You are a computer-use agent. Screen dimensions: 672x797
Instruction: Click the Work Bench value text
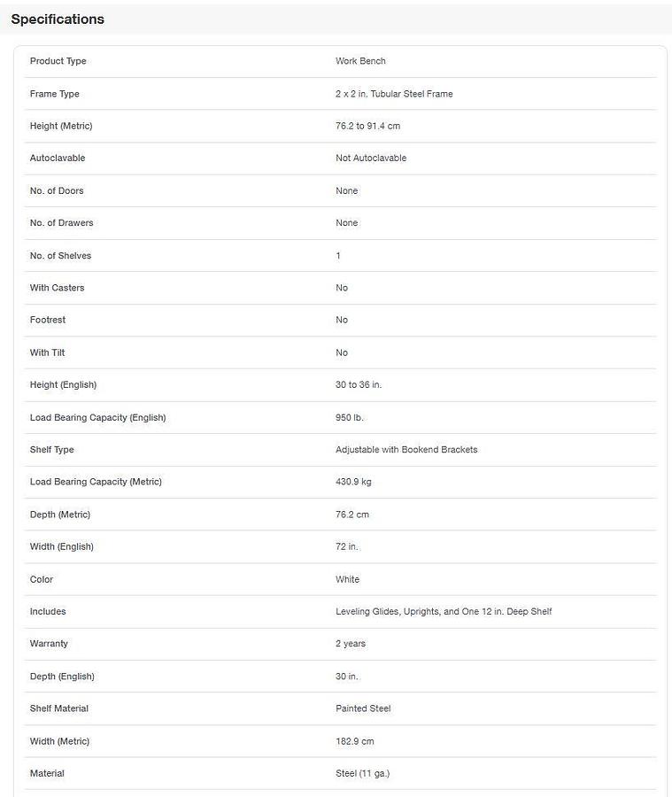(x=360, y=61)
